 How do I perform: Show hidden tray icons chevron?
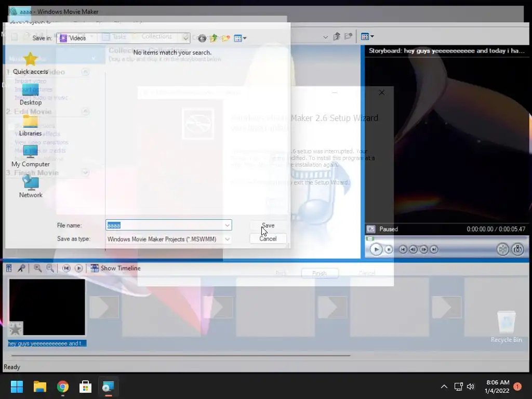(444, 387)
